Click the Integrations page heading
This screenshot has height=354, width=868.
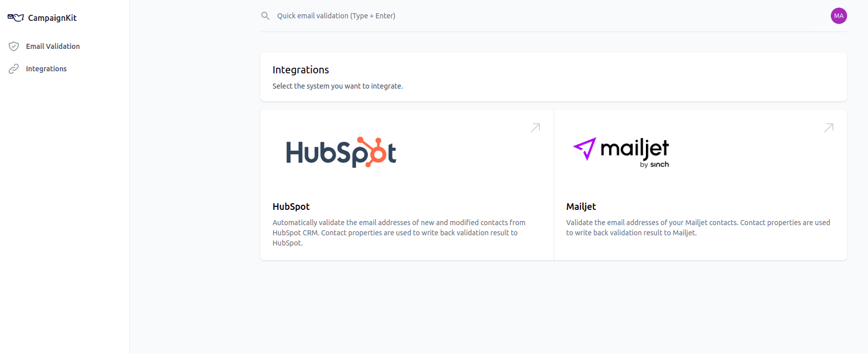tap(301, 70)
